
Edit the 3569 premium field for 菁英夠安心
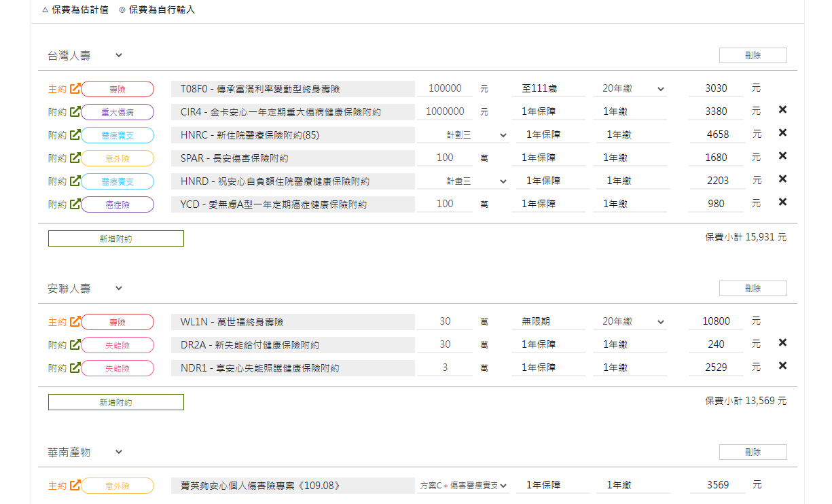click(x=717, y=486)
